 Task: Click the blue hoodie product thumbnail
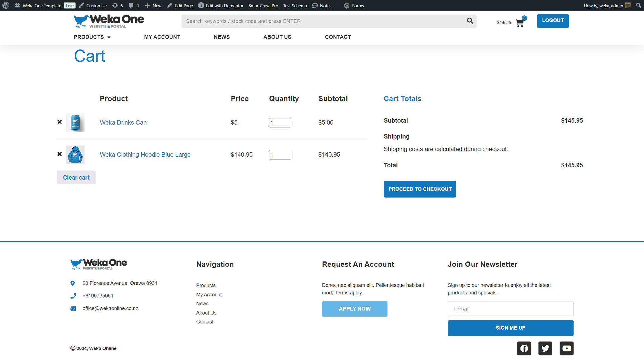75,155
